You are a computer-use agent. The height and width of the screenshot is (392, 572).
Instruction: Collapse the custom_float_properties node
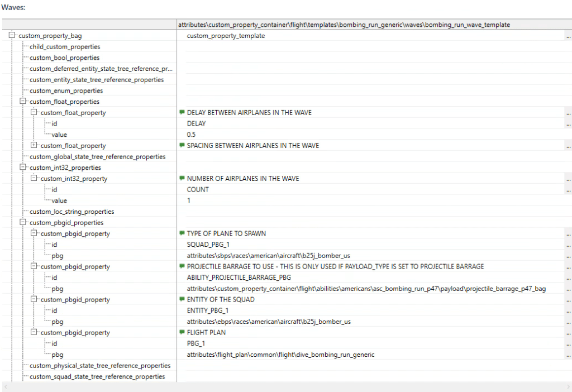click(x=23, y=102)
